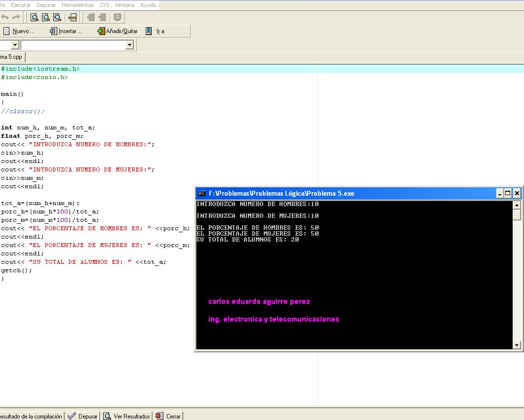Click the Nuevo blank page icon

tap(6, 31)
